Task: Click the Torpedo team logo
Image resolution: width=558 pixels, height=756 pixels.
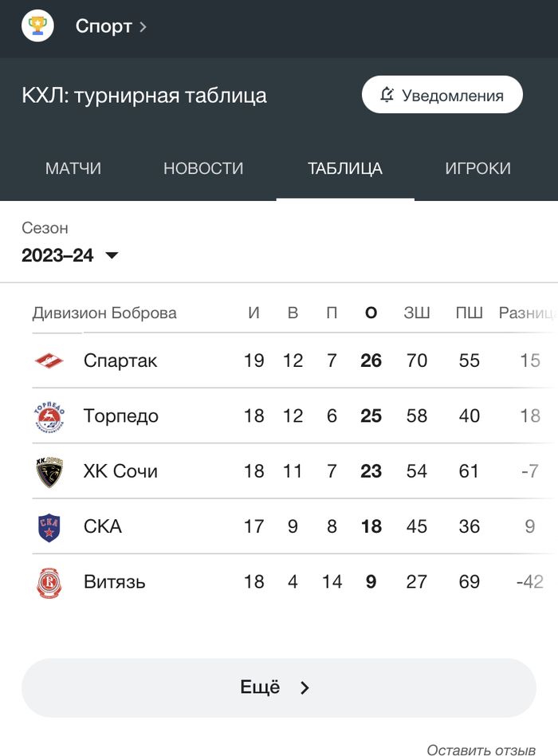Action: click(49, 416)
